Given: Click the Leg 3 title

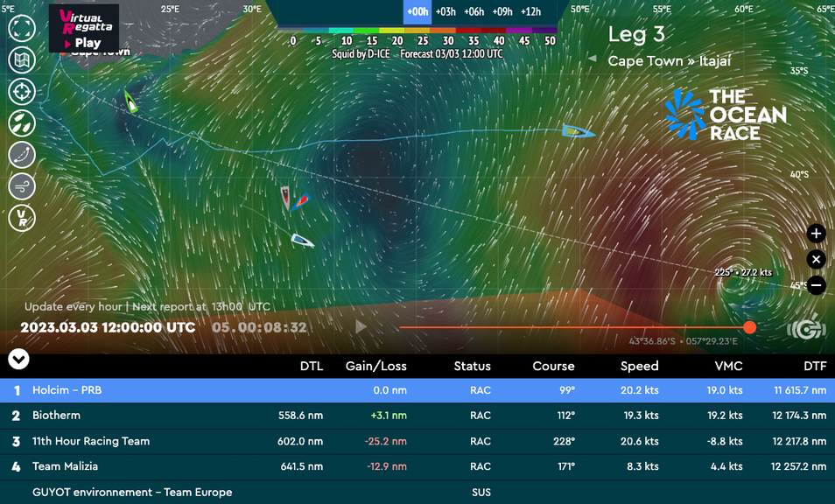Looking at the screenshot, I should pos(636,35).
